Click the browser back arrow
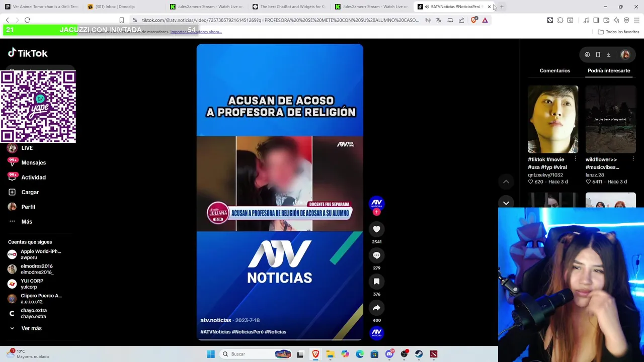Screen dimensions: 644x362 coord(7,20)
